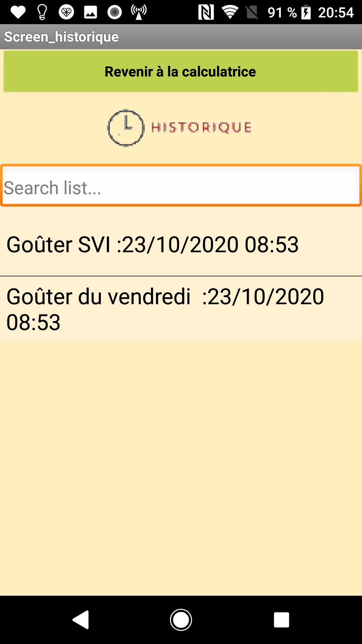Tap the heart icon in status bar

click(18, 12)
